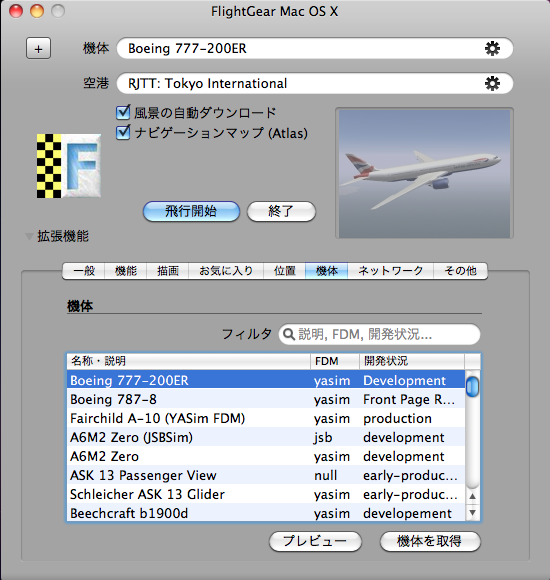Image resolution: width=550 pixels, height=580 pixels.
Task: Select the Boeing 787-8 row
Action: coord(266,399)
